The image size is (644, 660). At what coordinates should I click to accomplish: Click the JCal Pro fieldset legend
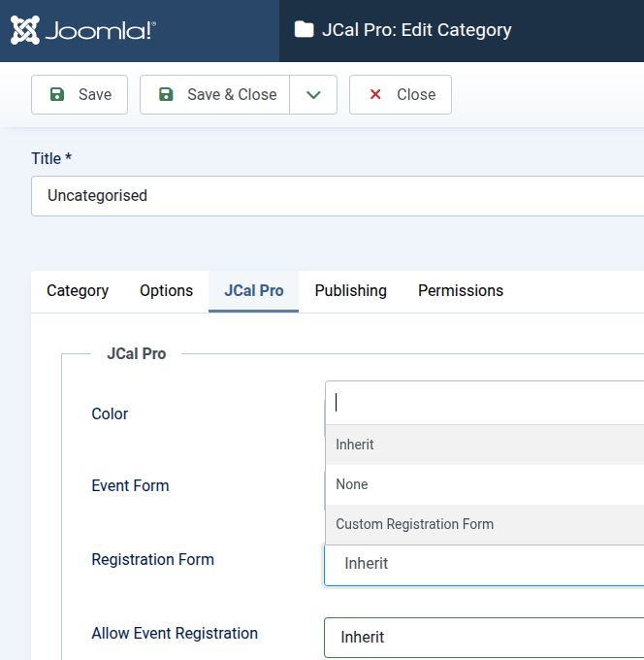pos(137,354)
